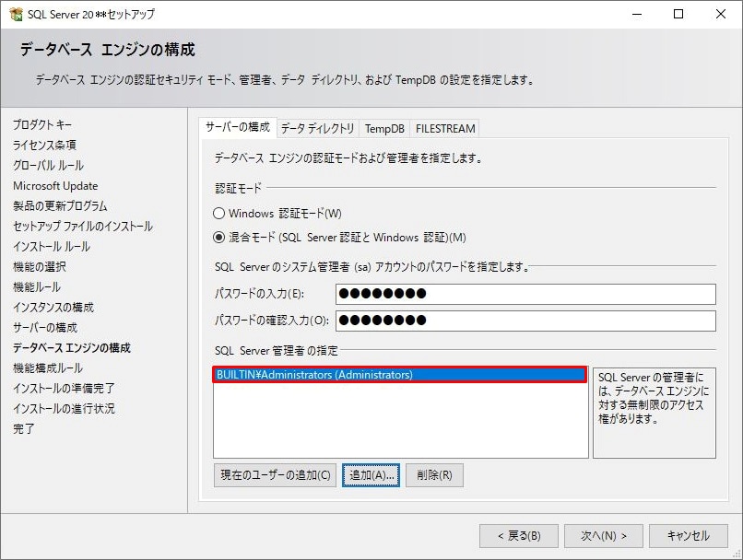Click ライセンス条項 step in sidebar
Image resolution: width=743 pixels, height=560 pixels.
[x=44, y=145]
